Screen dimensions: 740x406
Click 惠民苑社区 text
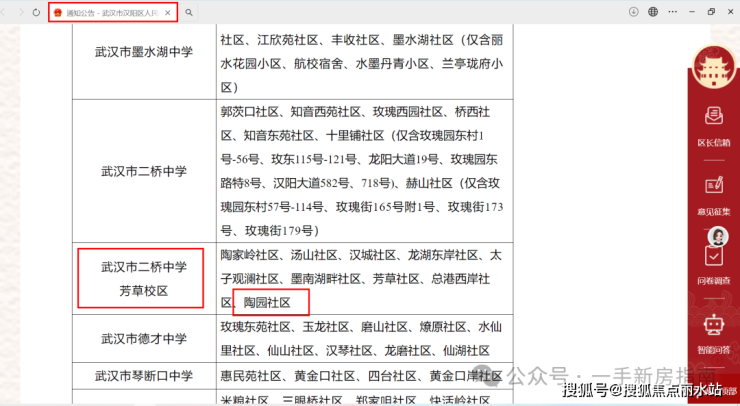click(x=251, y=376)
